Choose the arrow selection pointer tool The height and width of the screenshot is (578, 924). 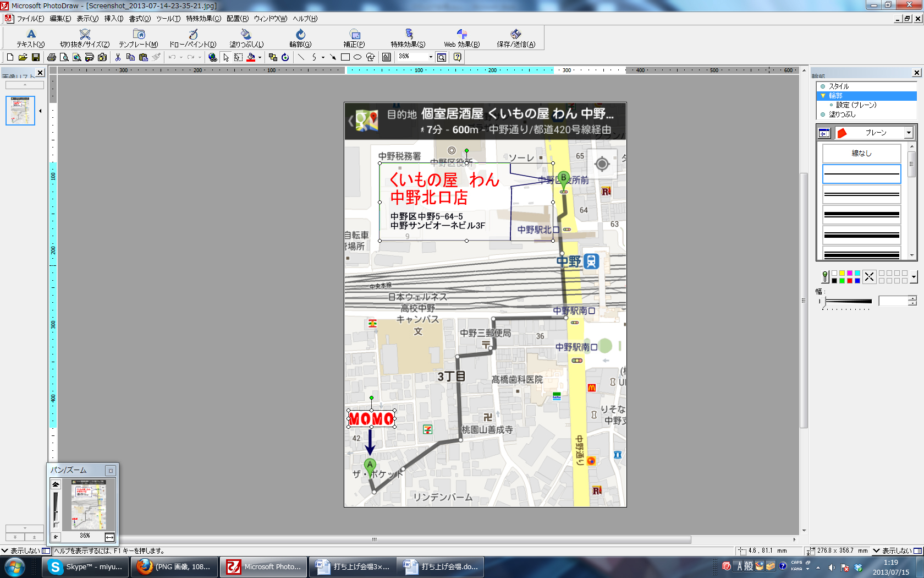[226, 57]
